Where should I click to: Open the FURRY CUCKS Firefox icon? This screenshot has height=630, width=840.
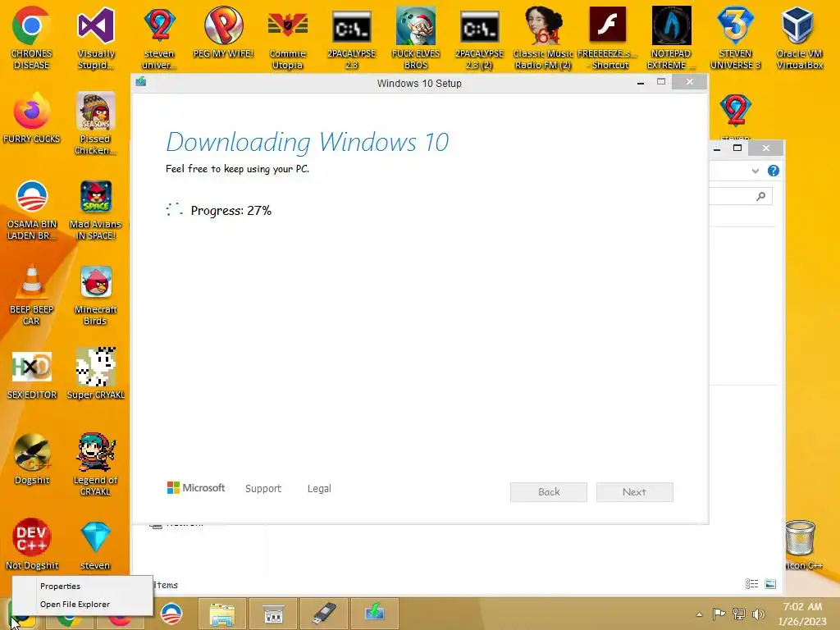point(31,118)
